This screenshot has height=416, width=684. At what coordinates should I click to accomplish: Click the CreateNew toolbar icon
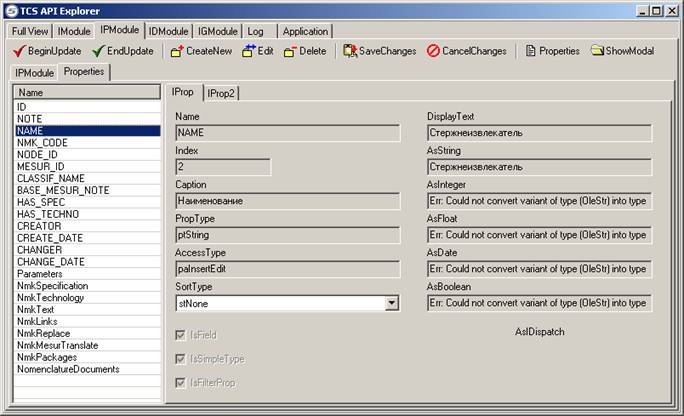point(176,51)
